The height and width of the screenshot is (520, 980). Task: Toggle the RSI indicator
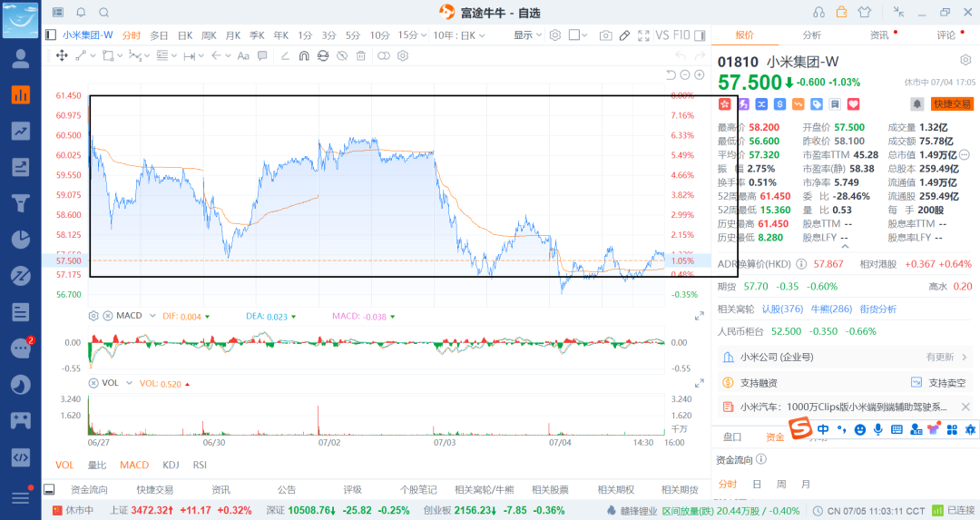[x=200, y=465]
